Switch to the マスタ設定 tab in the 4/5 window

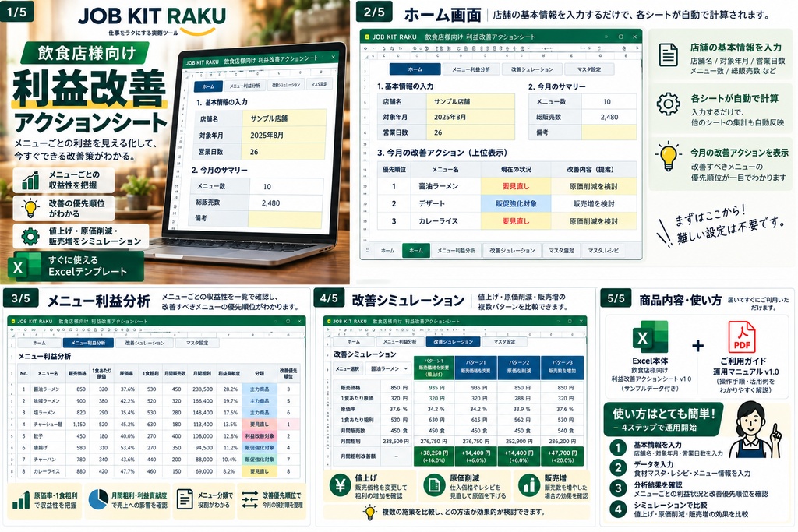pyautogui.click(x=504, y=342)
